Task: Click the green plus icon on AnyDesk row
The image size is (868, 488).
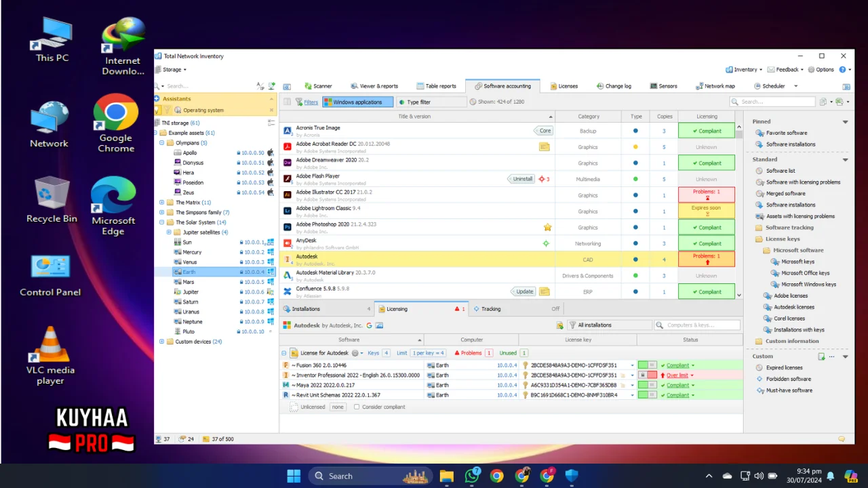Action: (x=546, y=243)
